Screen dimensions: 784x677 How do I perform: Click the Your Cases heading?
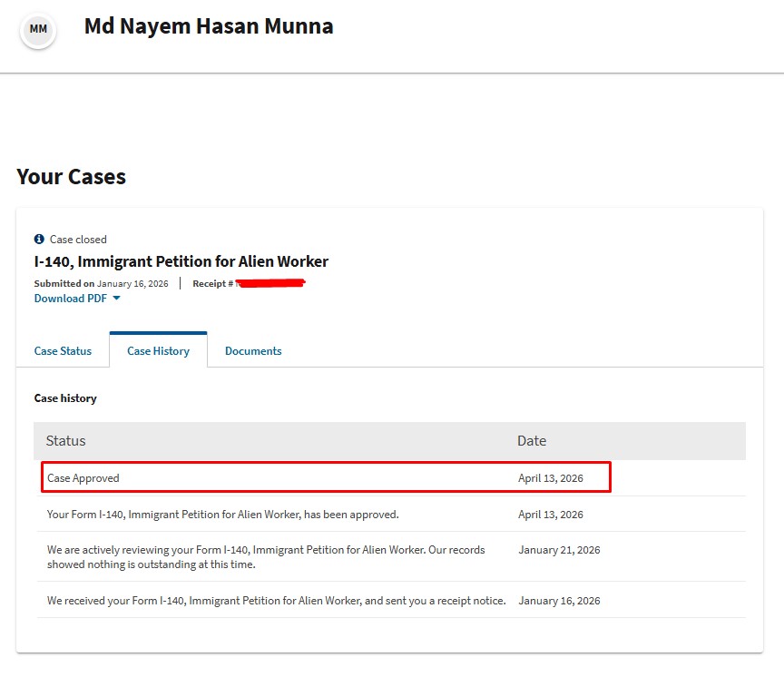tap(72, 177)
